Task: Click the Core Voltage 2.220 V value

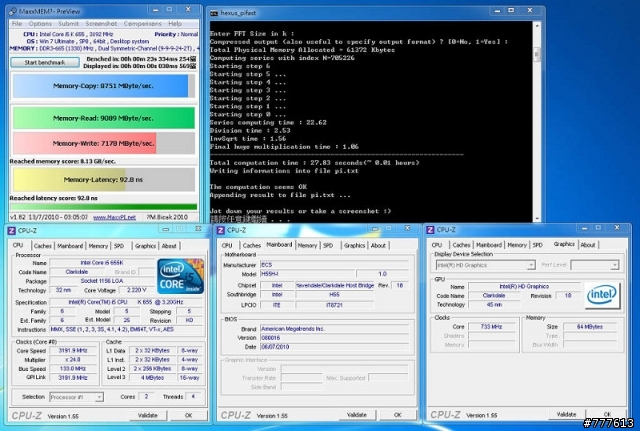Action: 137,290
